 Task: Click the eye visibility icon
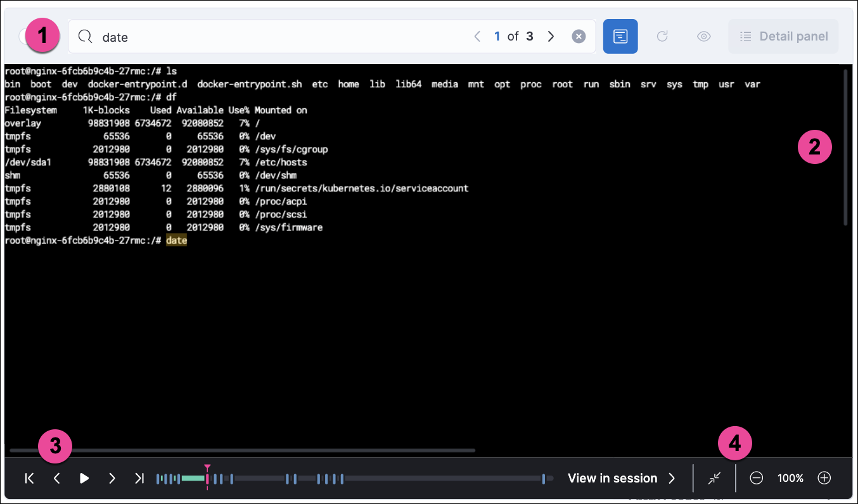703,36
